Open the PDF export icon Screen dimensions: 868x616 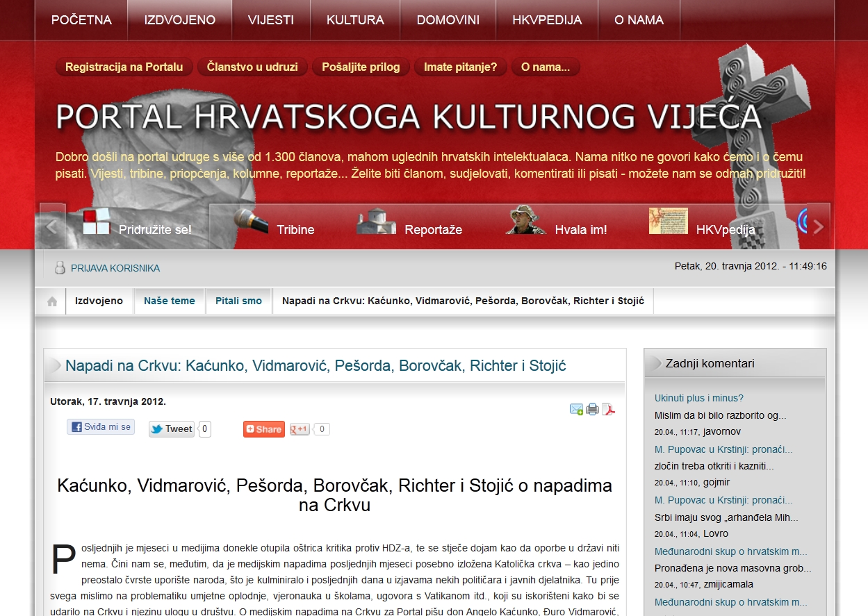608,409
